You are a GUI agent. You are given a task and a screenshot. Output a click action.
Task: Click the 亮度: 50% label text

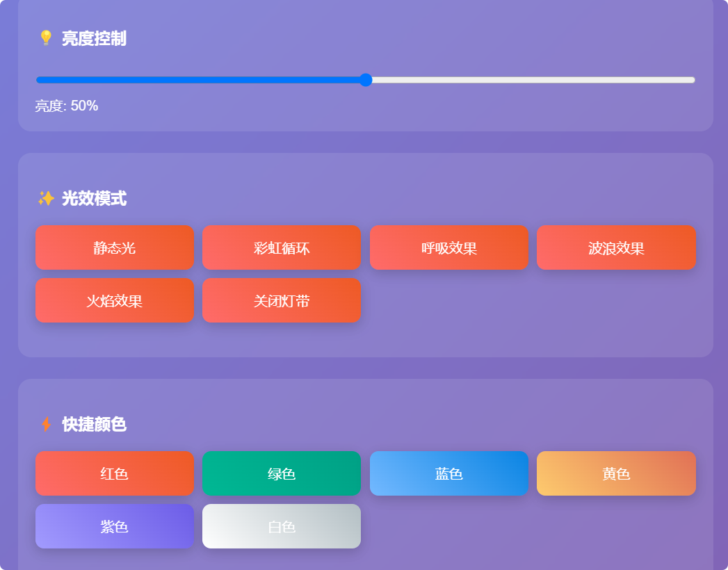click(x=67, y=106)
